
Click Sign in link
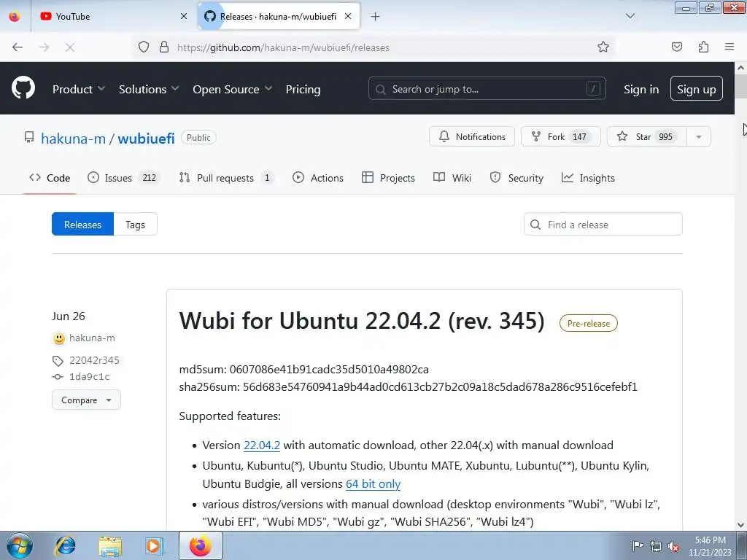pos(641,89)
